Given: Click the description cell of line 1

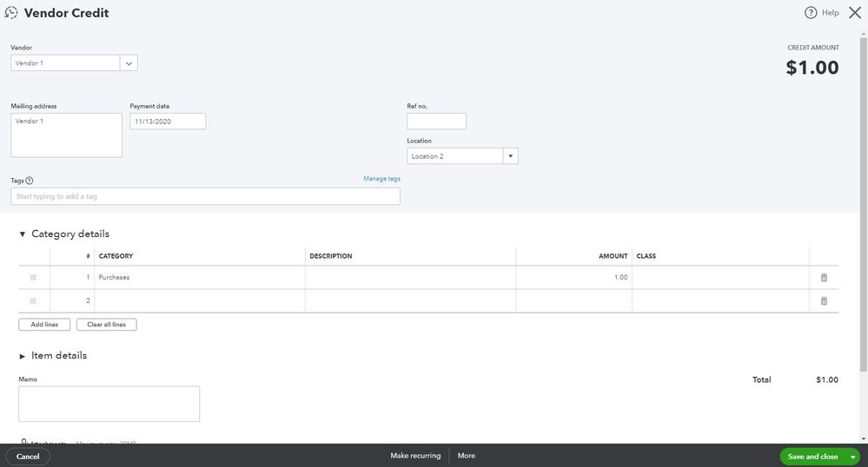Looking at the screenshot, I should pyautogui.click(x=410, y=278).
